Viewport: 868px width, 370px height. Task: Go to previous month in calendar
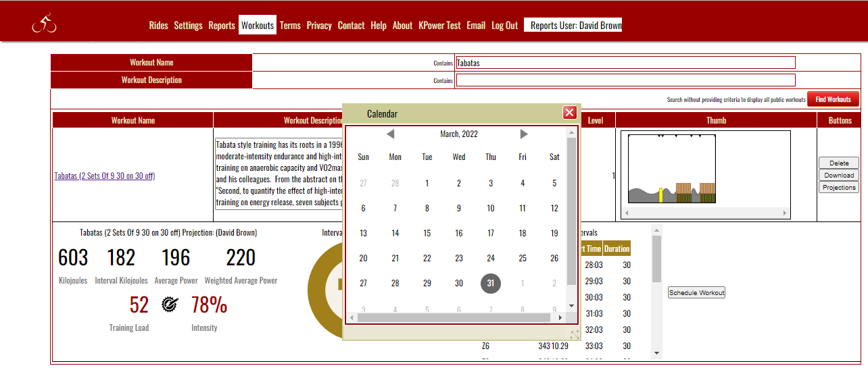(x=390, y=134)
